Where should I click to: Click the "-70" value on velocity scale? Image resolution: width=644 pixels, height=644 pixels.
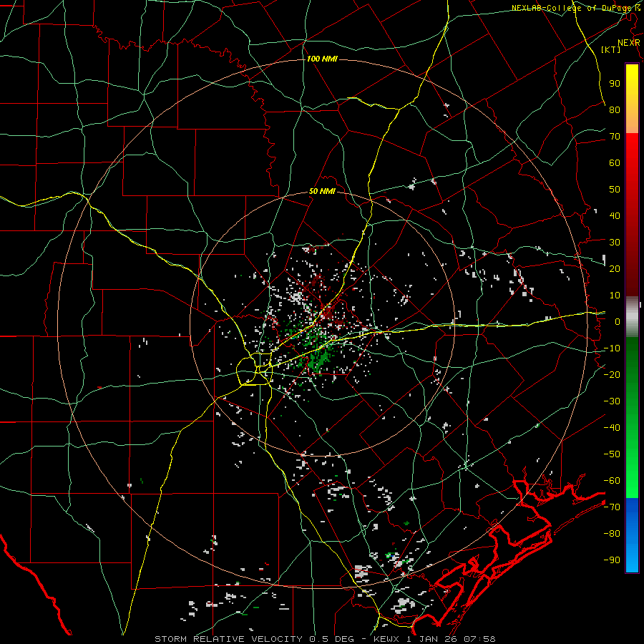(x=612, y=507)
